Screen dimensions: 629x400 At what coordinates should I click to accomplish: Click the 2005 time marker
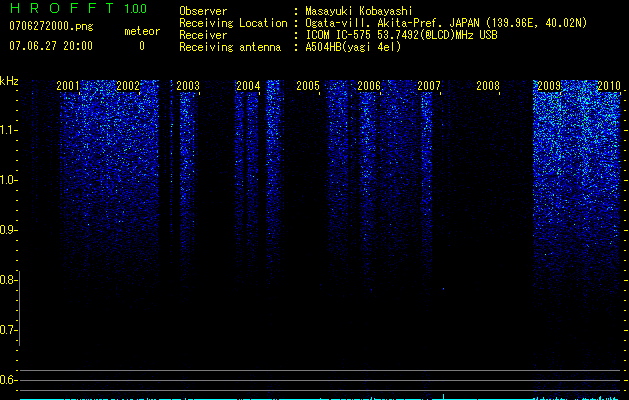[x=308, y=86]
